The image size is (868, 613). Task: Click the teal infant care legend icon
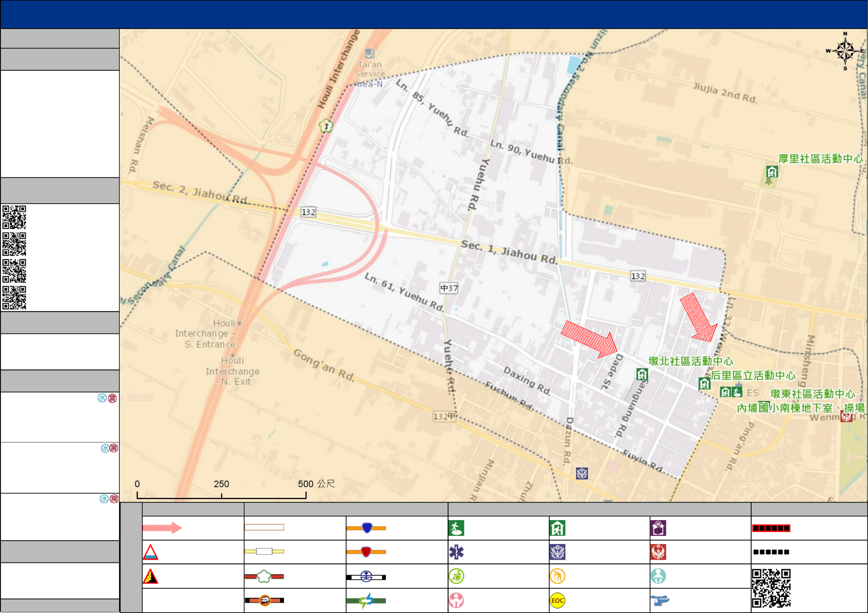(x=658, y=576)
